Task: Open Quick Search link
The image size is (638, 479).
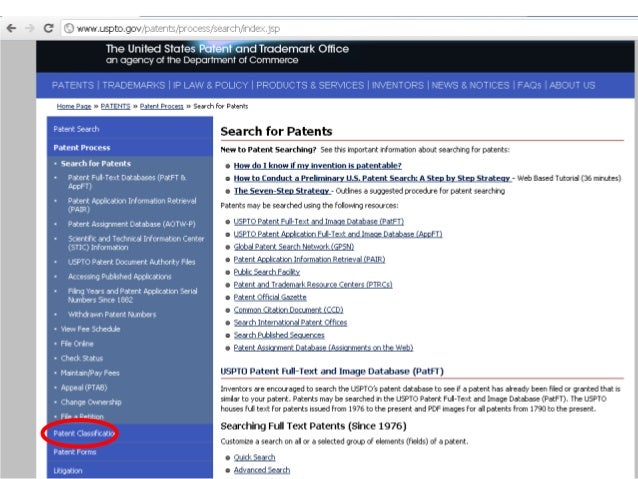Action: pos(254,457)
